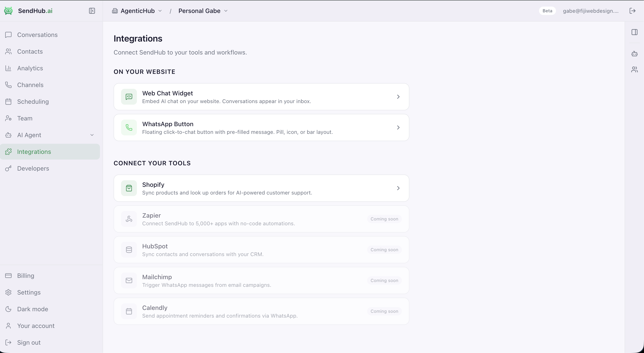
Task: Click the Web Chat Widget title
Action: [167, 93]
